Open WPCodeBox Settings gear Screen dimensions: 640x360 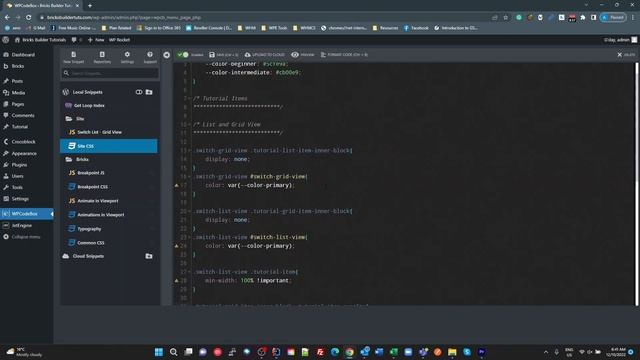pos(127,57)
